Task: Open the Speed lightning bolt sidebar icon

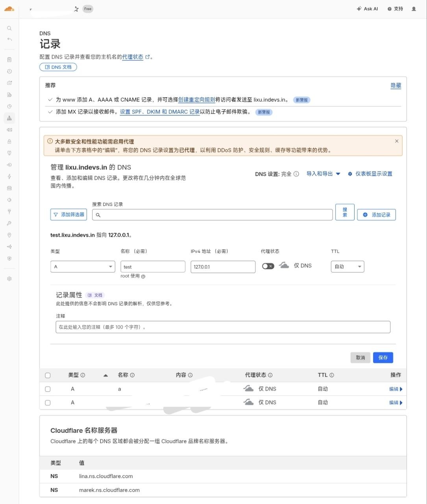Action: (9, 176)
